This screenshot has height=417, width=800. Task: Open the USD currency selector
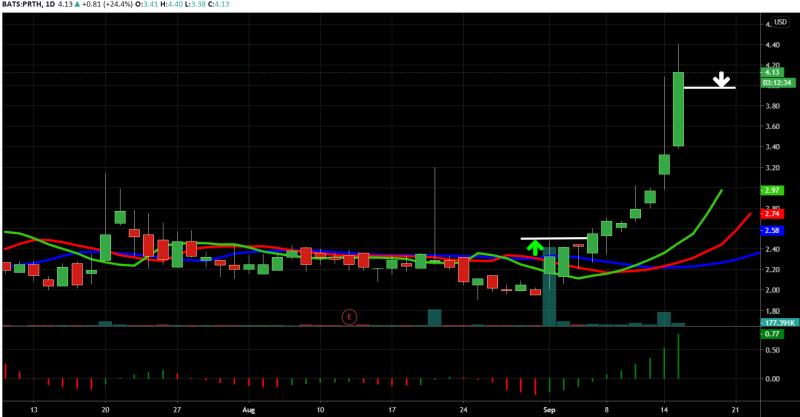click(x=780, y=22)
